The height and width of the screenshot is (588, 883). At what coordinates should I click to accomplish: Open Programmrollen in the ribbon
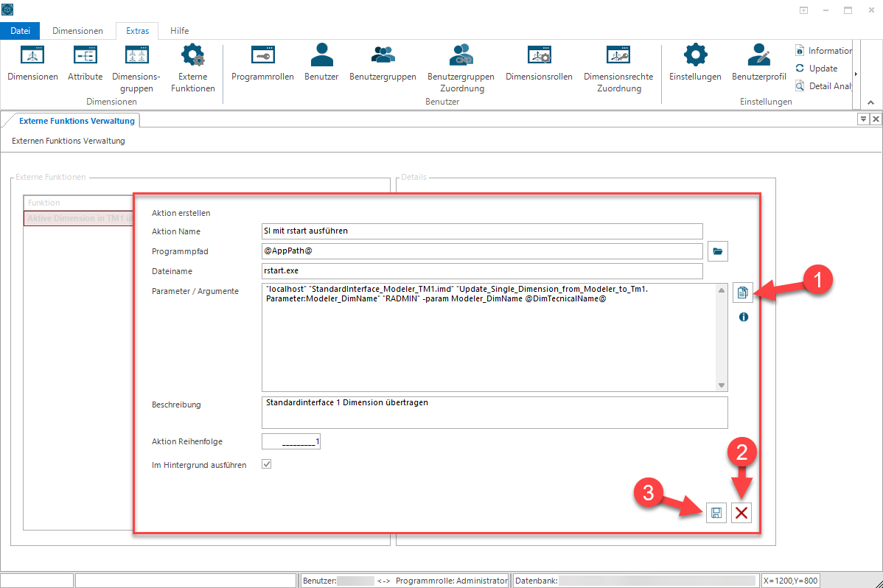(x=262, y=63)
